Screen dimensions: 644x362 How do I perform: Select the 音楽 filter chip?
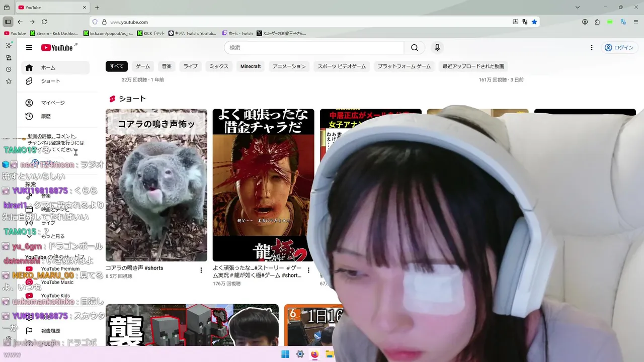[x=167, y=66]
